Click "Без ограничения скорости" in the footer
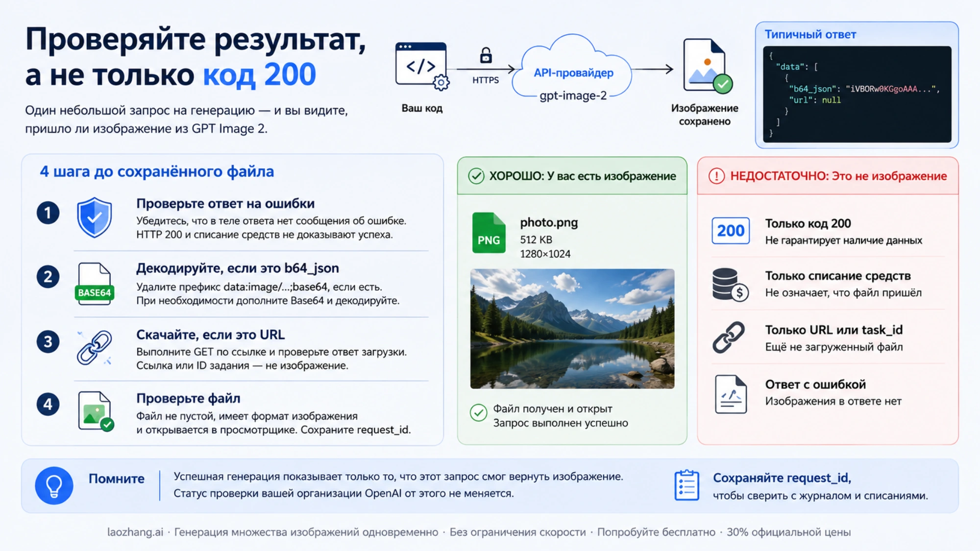980x551 pixels. click(517, 532)
